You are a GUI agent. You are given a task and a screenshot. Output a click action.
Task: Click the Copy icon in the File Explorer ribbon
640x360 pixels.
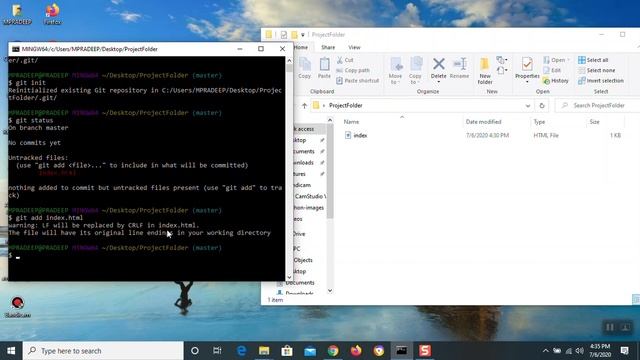304,68
